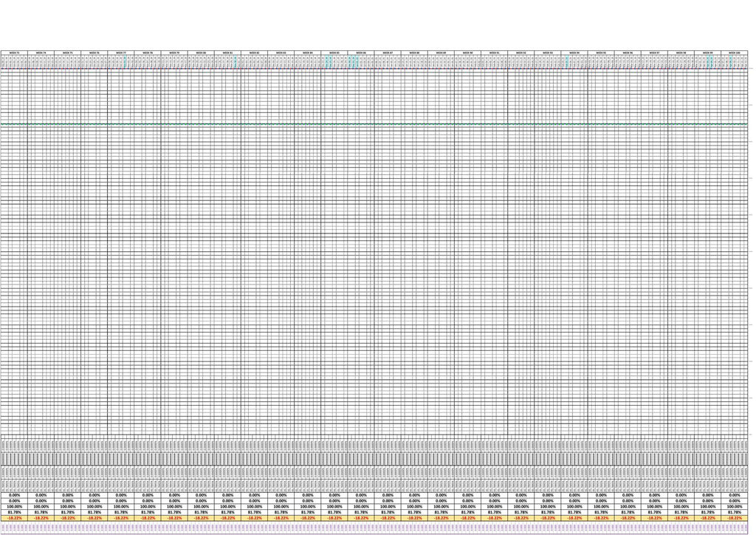
Task: Click the WEEK 76 column header
Action: tap(94, 52)
